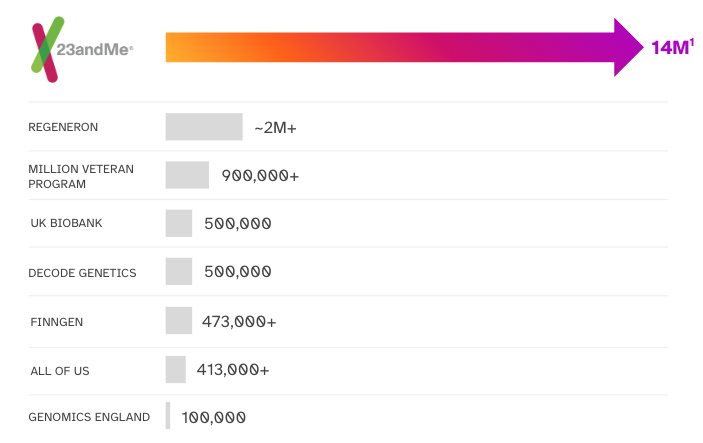Select the 14M total label
703x443 pixels.
(x=672, y=47)
